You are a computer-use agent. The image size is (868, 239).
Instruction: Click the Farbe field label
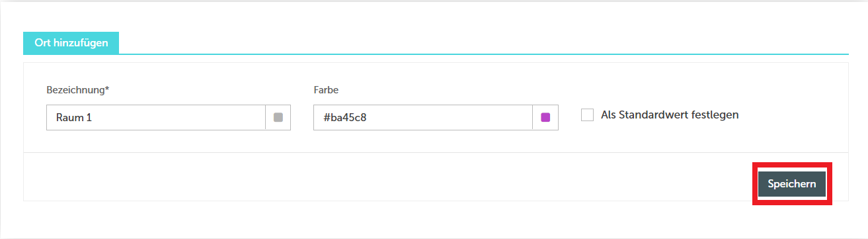326,89
